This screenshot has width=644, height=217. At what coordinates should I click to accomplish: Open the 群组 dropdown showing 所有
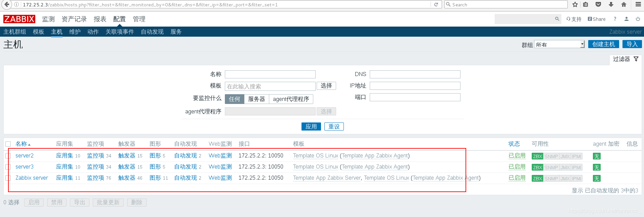[x=559, y=44]
